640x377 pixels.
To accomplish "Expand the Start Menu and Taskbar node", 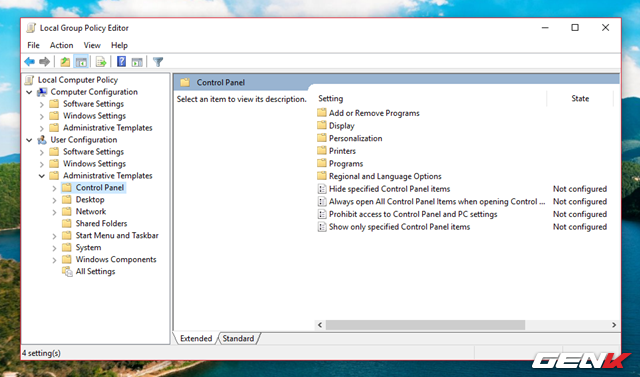I will [54, 236].
